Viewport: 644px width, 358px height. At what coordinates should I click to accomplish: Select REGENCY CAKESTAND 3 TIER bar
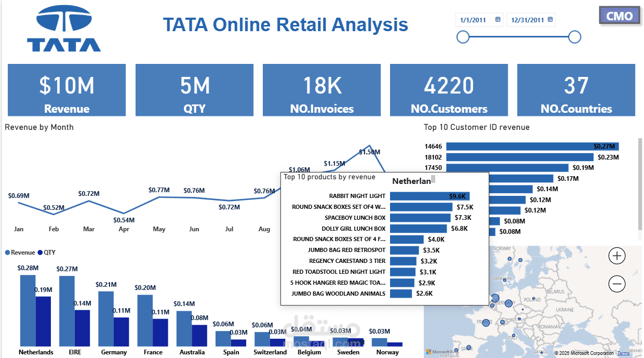tap(403, 261)
